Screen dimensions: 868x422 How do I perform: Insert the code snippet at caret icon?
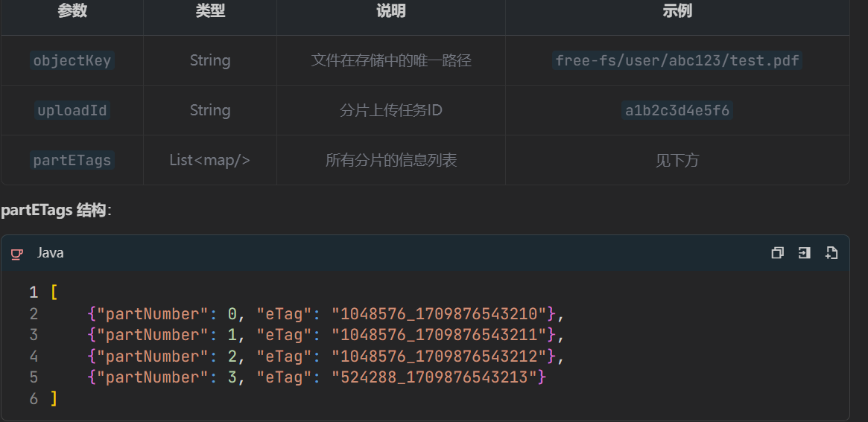pos(805,253)
